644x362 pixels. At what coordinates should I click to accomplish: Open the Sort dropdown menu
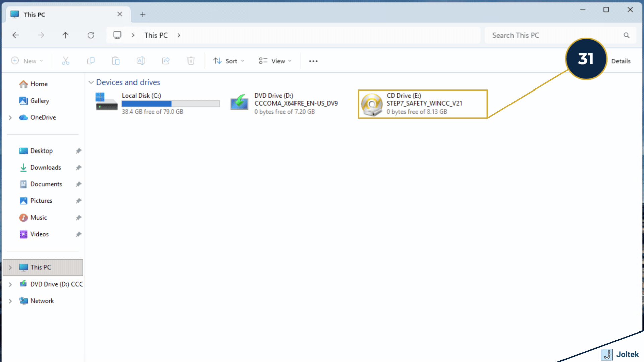click(229, 61)
